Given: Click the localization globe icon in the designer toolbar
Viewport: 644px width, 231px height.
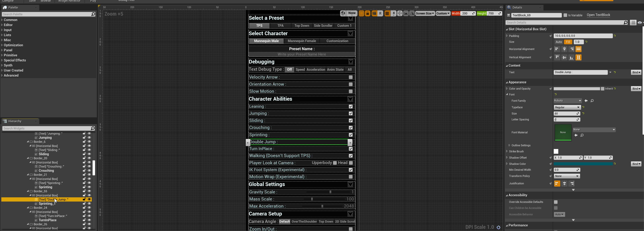Looking at the screenshot, I should pyautogui.click(x=343, y=13).
